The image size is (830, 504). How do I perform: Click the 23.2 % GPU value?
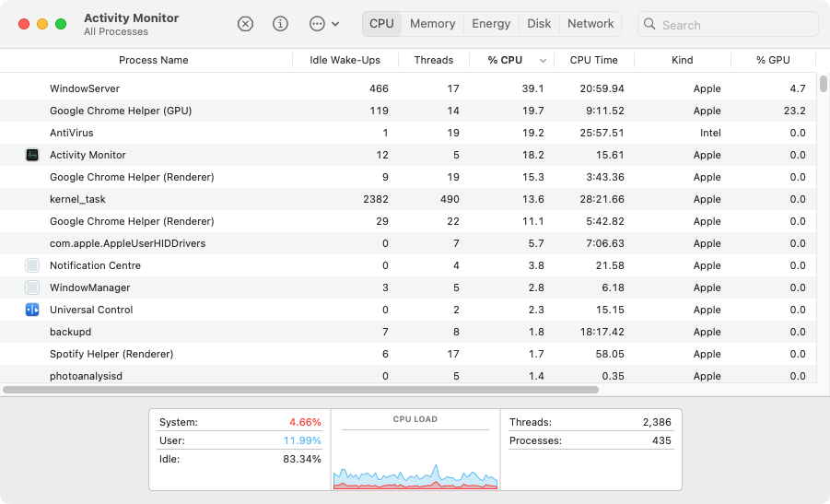(795, 111)
